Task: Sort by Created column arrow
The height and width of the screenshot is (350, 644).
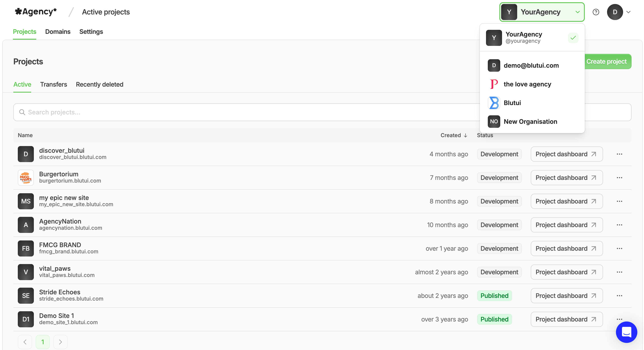Action: (465, 135)
